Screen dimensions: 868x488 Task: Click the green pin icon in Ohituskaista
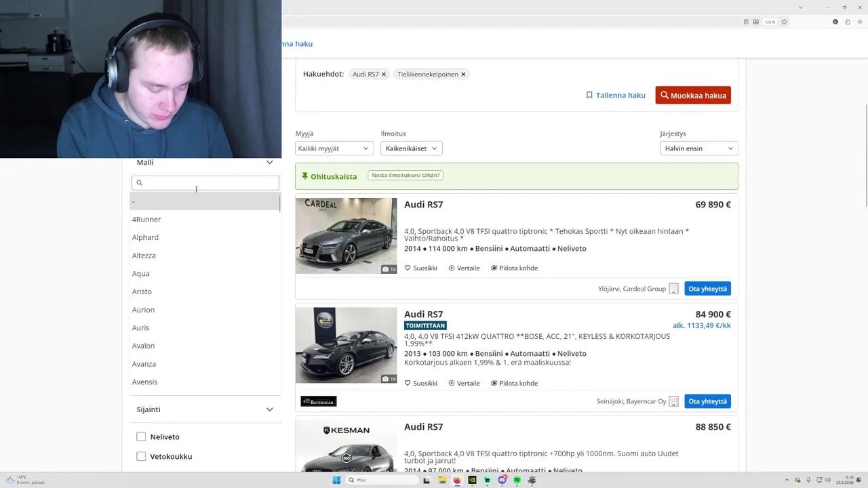(304, 176)
